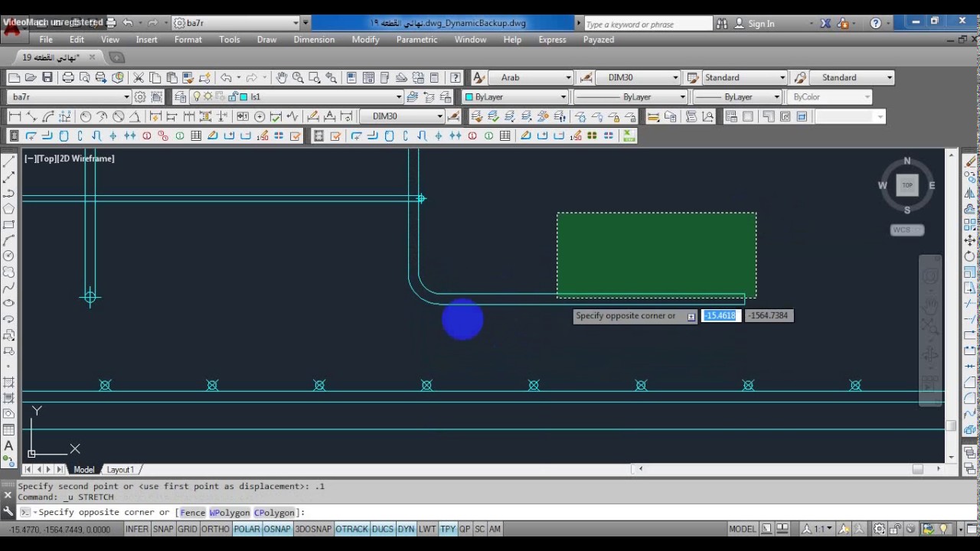Click the keyword search input field
Screen dimensions: 980x551
648,24
